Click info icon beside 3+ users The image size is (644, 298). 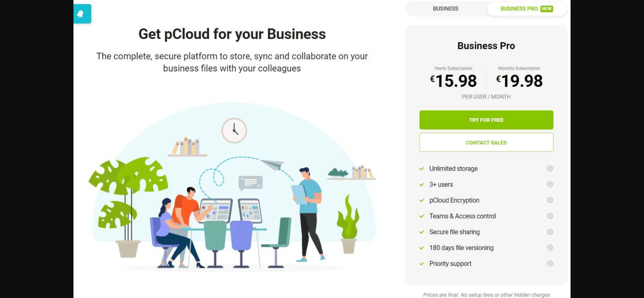550,184
